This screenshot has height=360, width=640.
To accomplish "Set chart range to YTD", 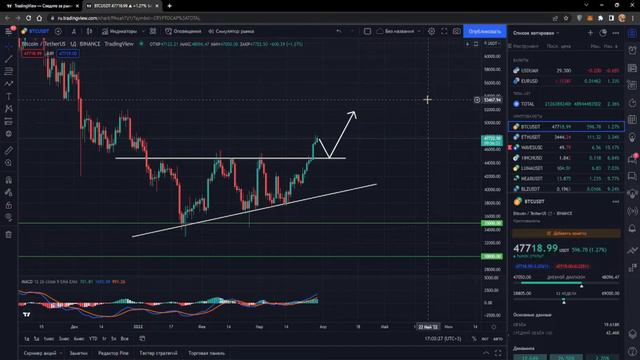I will (x=93, y=339).
